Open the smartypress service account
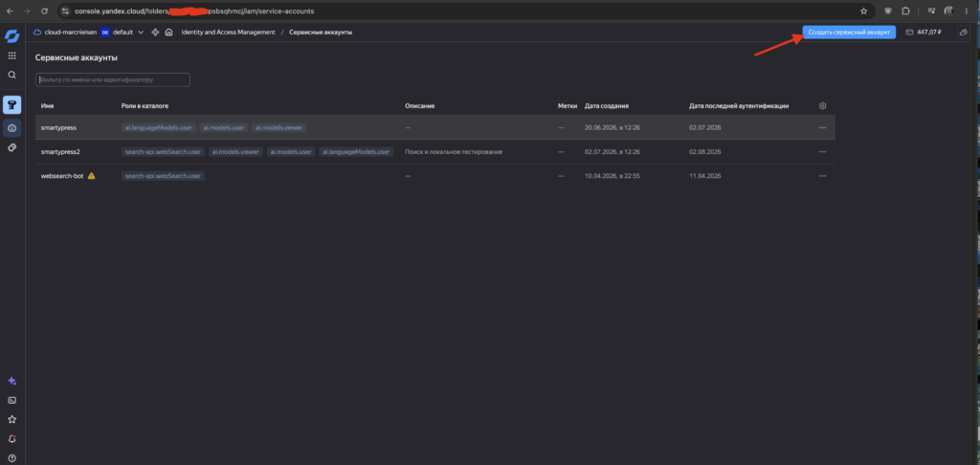The width and height of the screenshot is (980, 465). tap(58, 127)
